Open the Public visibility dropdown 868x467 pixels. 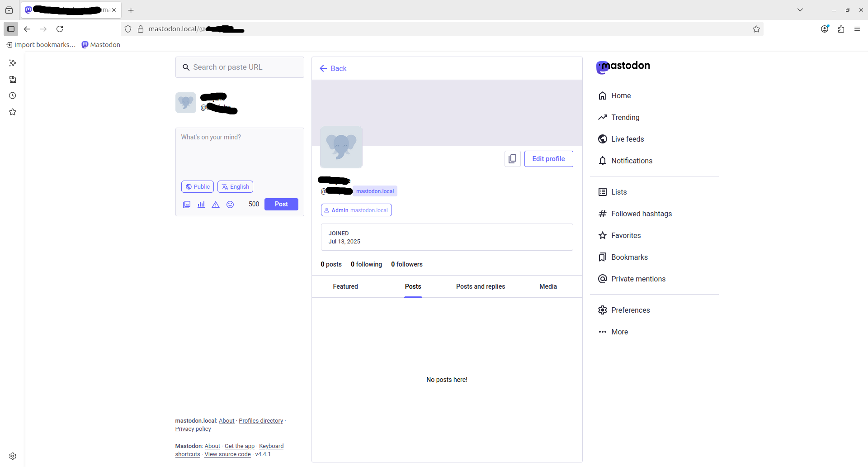click(198, 186)
